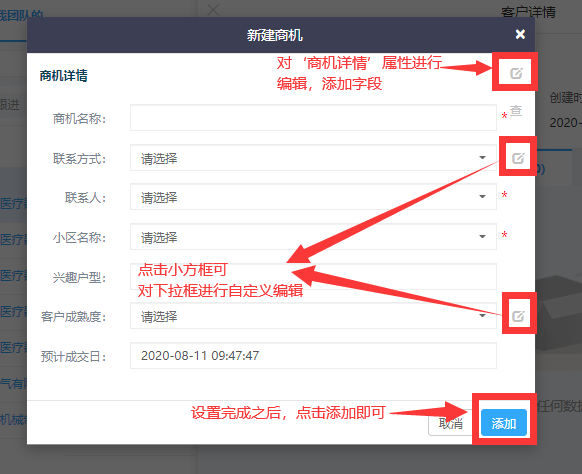Image resolution: width=582 pixels, height=474 pixels.
Task: Open the 小区名称 dropdown
Action: 313,237
